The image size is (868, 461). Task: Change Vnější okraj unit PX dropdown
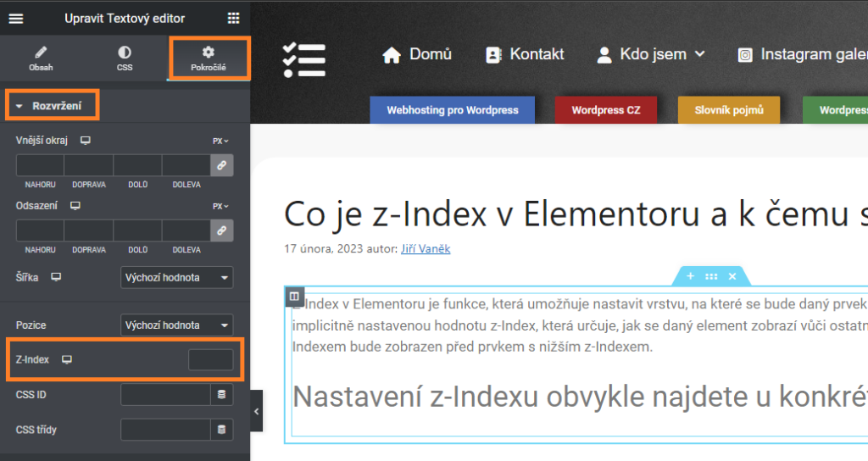pos(220,142)
